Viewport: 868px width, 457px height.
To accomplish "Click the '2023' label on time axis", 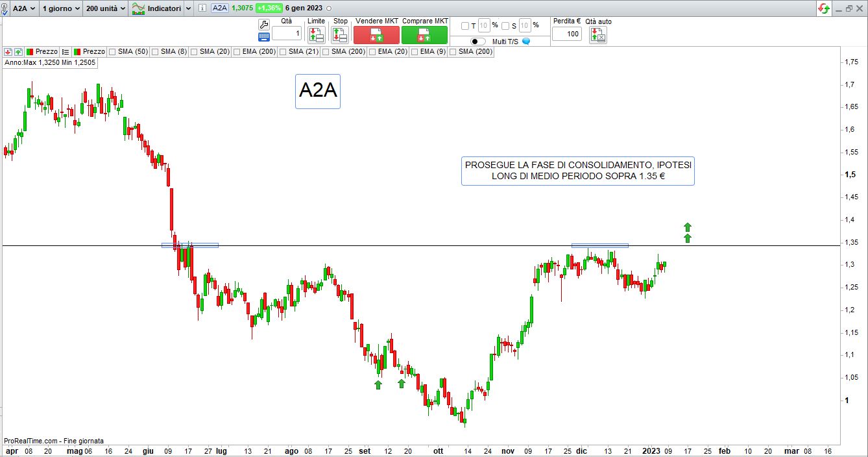I will click(651, 451).
